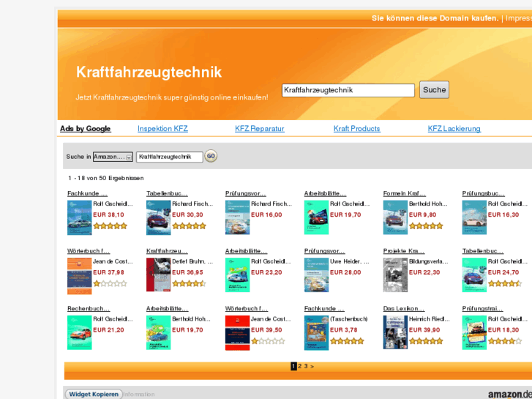Click the Formeln Kraf... title link
This screenshot has width=532, height=399.
tap(404, 193)
